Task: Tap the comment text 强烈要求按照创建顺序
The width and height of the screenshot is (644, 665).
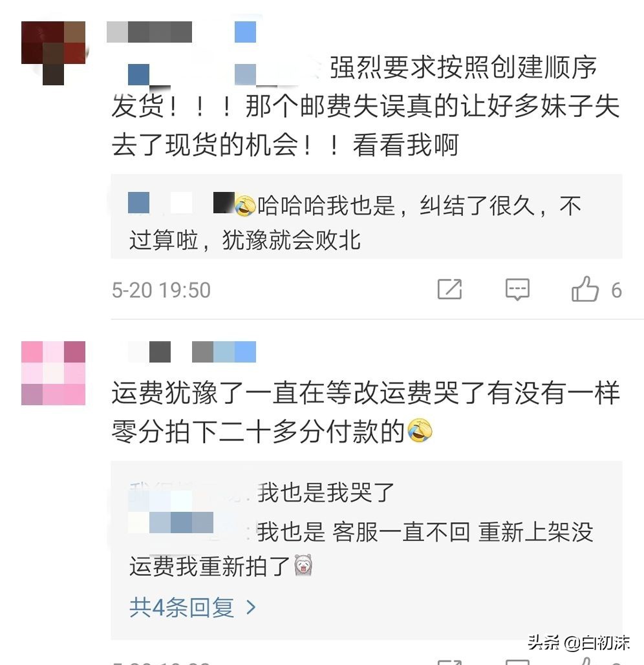Action: point(463,67)
